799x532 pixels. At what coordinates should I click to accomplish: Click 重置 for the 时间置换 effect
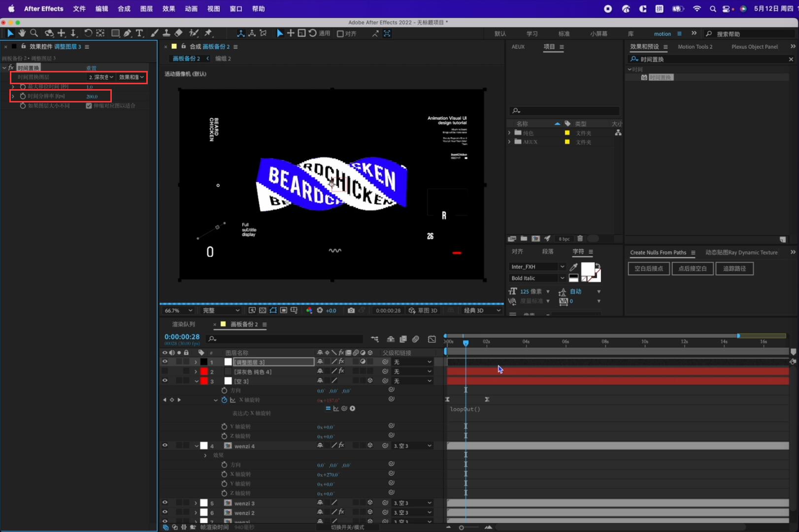pos(91,68)
